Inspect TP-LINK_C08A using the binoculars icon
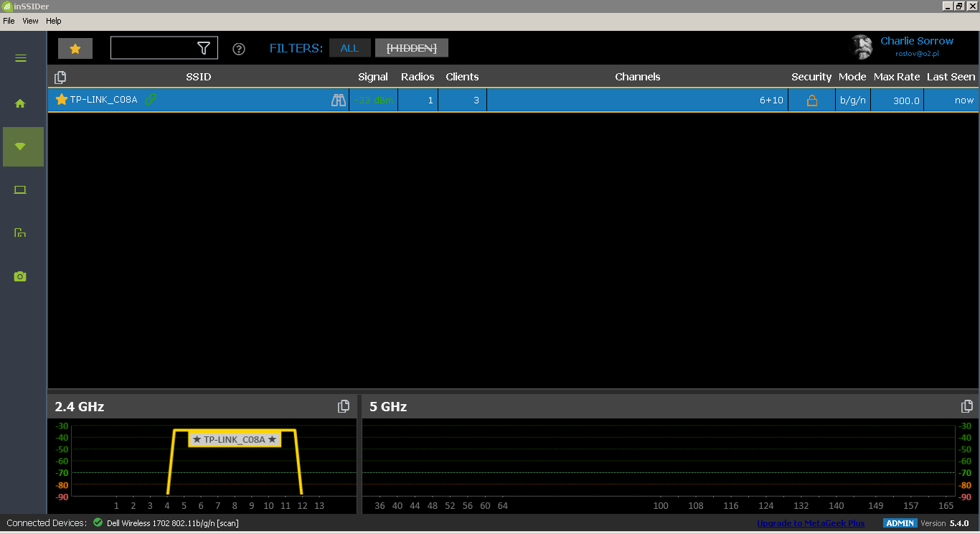 point(338,100)
